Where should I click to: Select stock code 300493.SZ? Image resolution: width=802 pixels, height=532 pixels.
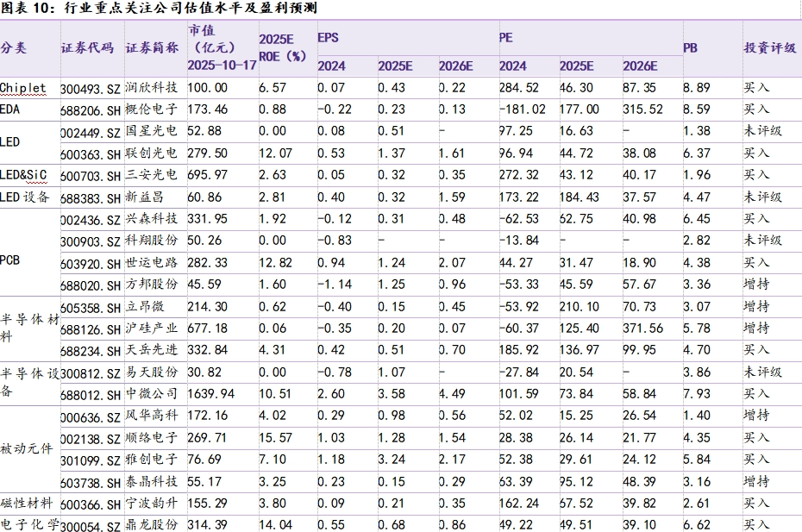pyautogui.click(x=91, y=89)
